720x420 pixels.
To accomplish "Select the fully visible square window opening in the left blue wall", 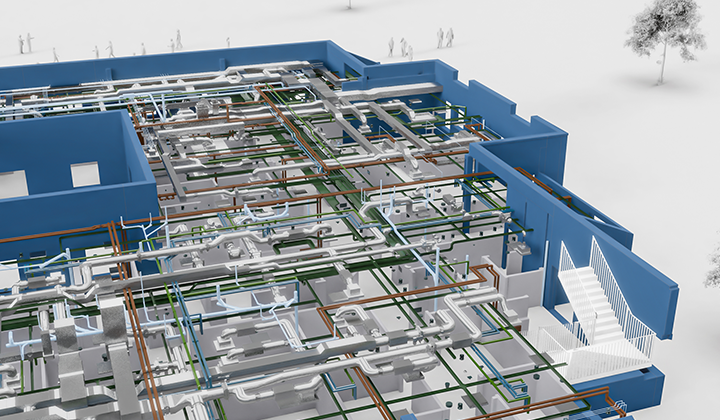I will coord(85,174).
